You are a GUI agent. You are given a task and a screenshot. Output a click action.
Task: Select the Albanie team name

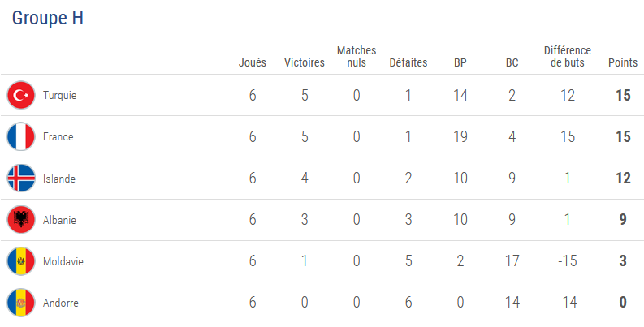pos(59,220)
